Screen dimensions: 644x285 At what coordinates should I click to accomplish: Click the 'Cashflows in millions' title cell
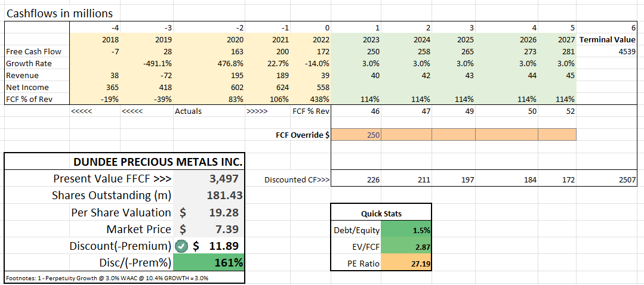click(x=60, y=14)
